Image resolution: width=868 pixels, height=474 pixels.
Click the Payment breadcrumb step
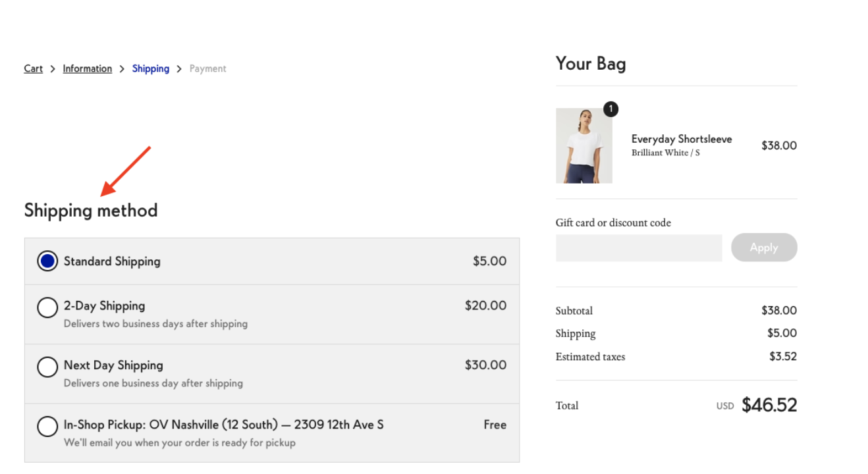[x=208, y=68]
